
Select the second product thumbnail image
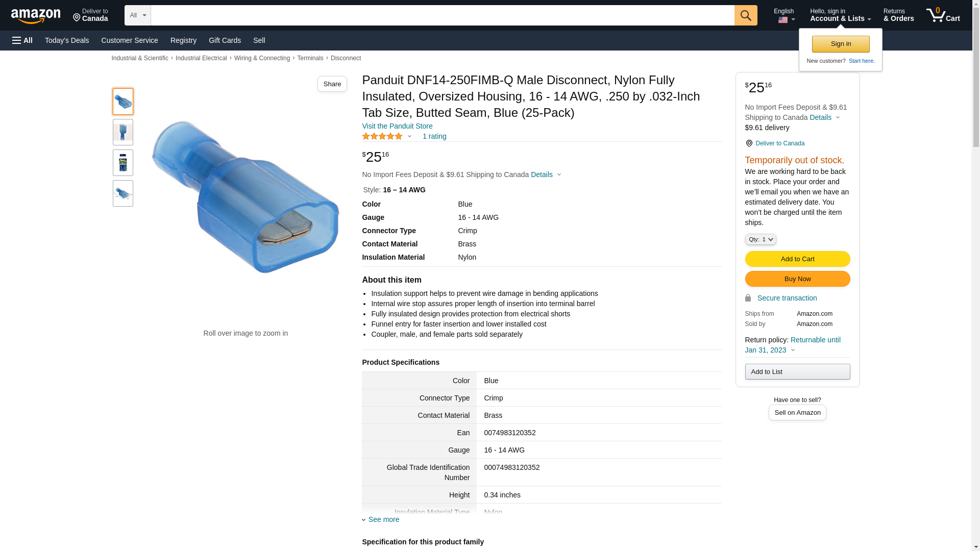(x=123, y=132)
